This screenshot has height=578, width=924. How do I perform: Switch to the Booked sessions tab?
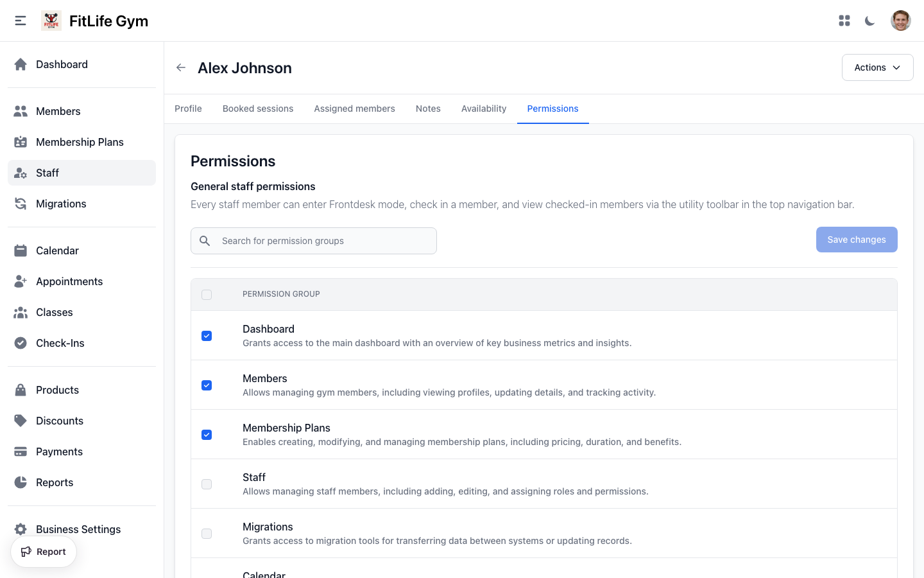258,109
